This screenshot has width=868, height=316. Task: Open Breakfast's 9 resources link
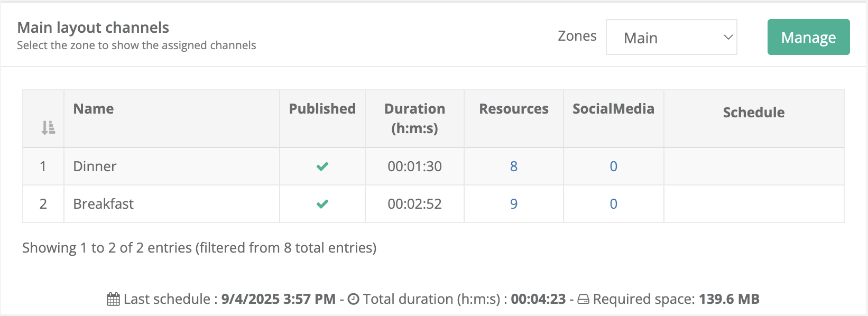click(x=513, y=204)
